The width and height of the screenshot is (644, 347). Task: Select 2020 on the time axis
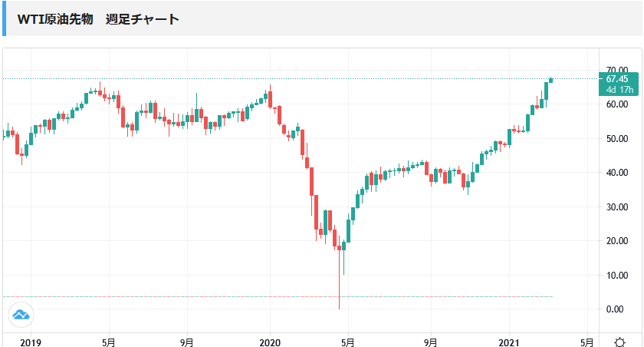(270, 342)
